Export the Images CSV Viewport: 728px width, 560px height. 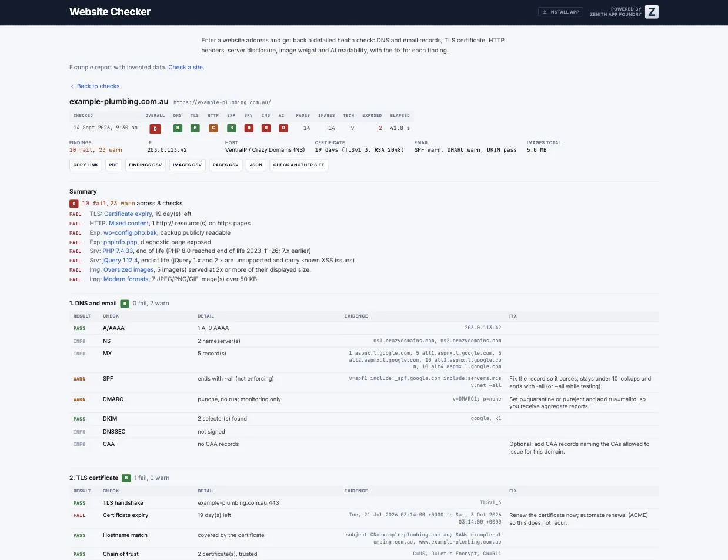[187, 165]
